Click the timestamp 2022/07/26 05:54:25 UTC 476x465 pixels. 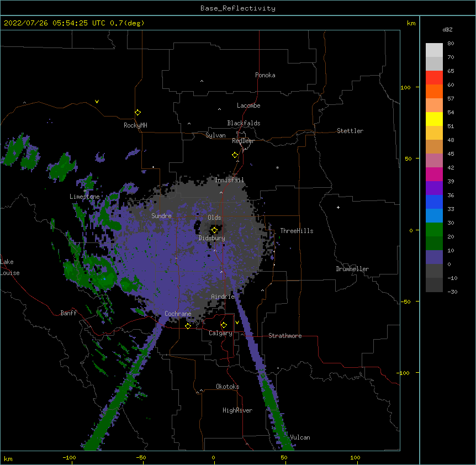tap(55, 23)
